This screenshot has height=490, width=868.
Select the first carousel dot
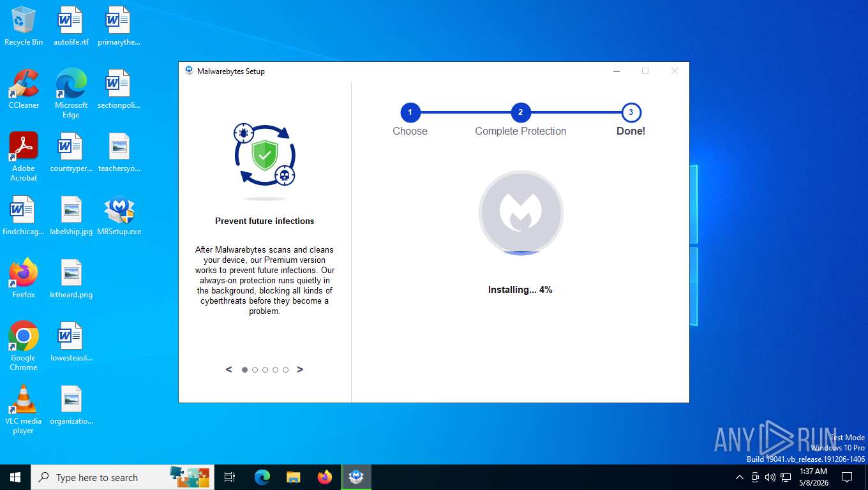point(244,369)
